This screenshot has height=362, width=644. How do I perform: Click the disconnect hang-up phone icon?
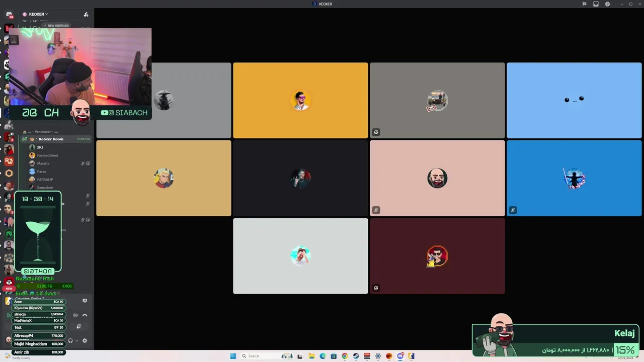point(85,315)
